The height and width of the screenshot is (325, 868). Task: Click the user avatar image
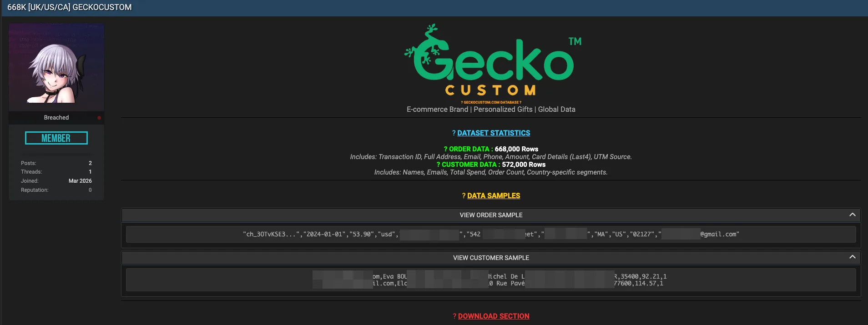56,67
